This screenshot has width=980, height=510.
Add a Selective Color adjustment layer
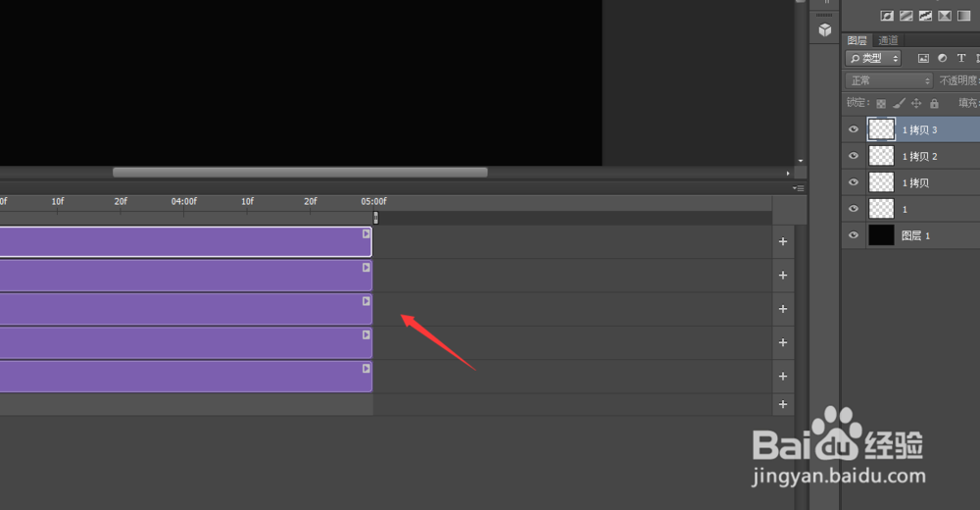tap(945, 16)
